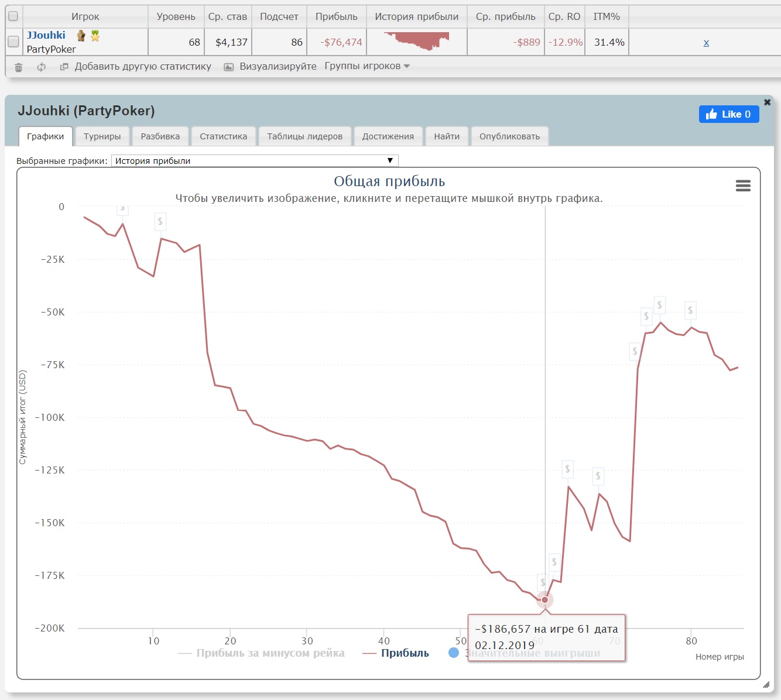Click the trash delete icon

18,67
